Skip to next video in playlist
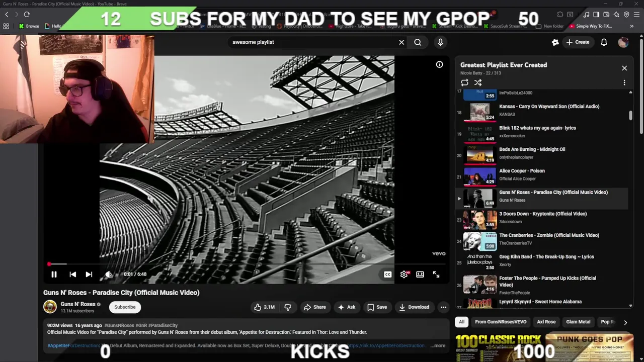 (x=89, y=275)
